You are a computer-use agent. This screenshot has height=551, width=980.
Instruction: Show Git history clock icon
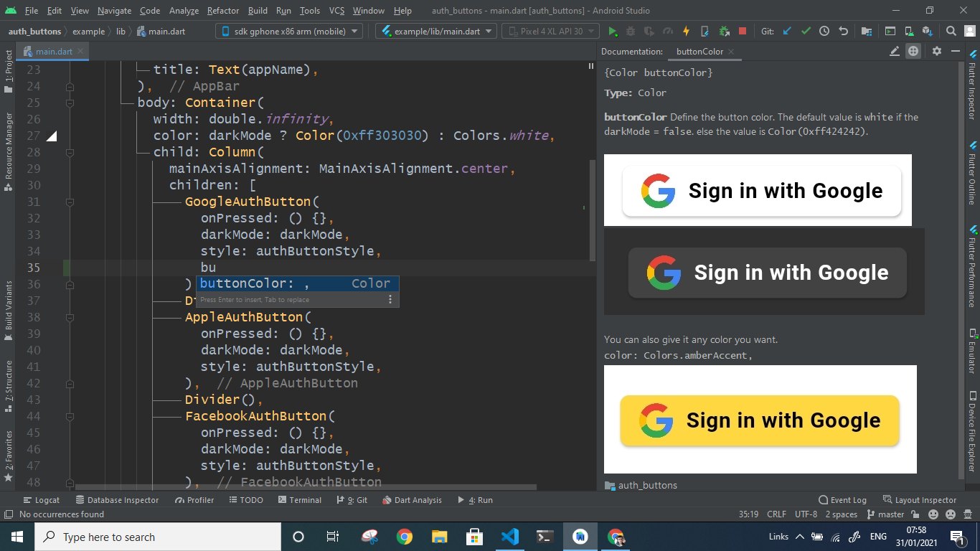click(x=825, y=32)
